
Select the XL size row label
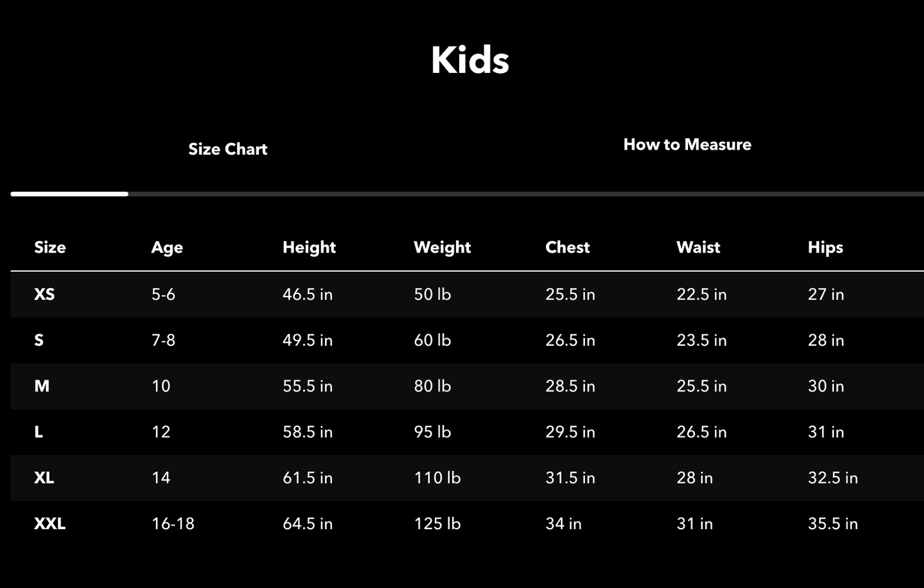pyautogui.click(x=44, y=477)
